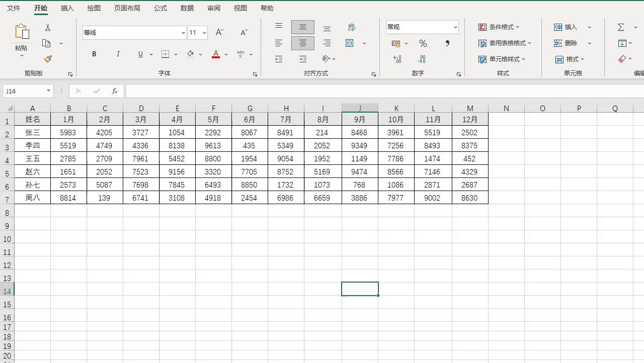Open the 数据 ribbon tab
This screenshot has height=363, width=644.
(x=187, y=8)
